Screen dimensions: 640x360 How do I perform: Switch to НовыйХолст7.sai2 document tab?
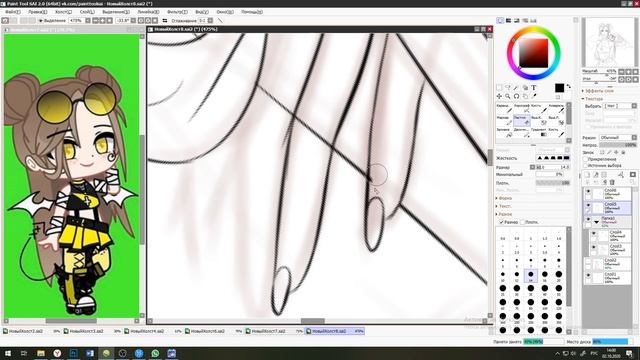(x=275, y=331)
